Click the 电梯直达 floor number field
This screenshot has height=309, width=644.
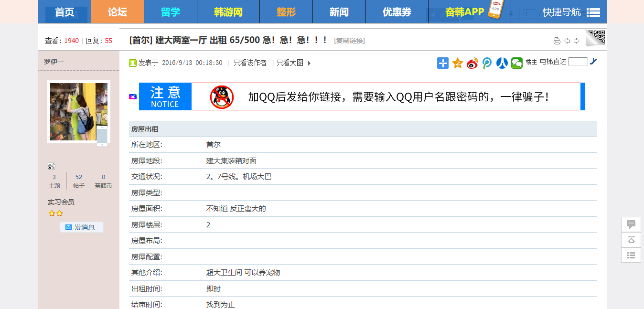point(578,62)
